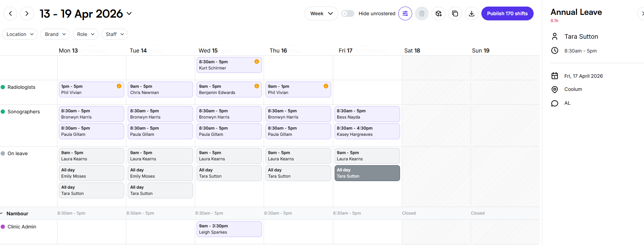This screenshot has width=644, height=245.
Task: Open Bronwyn Harris Monday shift
Action: [91, 114]
